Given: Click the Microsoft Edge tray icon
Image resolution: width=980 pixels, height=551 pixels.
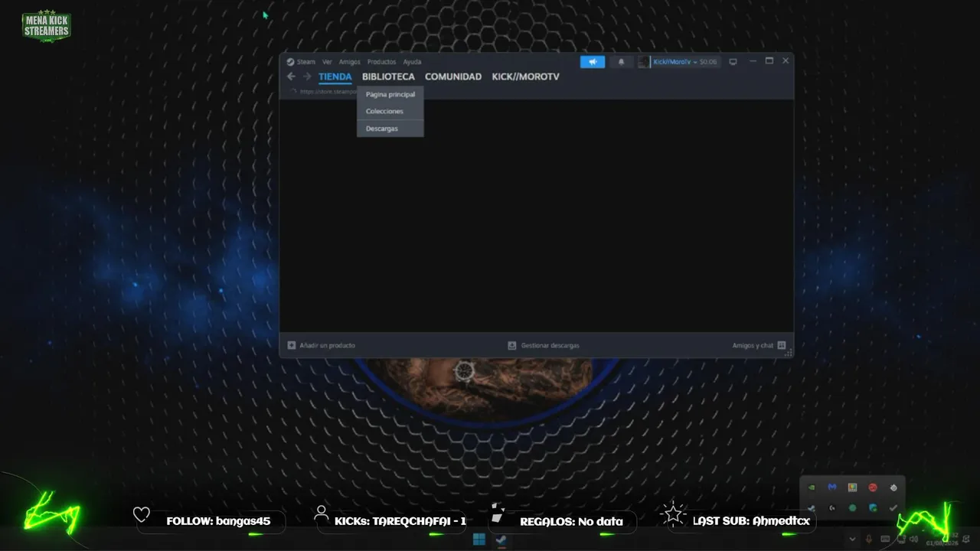Looking at the screenshot, I should coord(873,508).
